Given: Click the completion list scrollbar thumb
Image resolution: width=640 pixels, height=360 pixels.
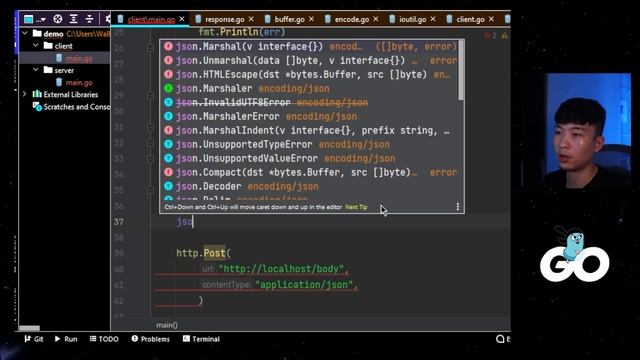Looking at the screenshot, I should [461, 70].
